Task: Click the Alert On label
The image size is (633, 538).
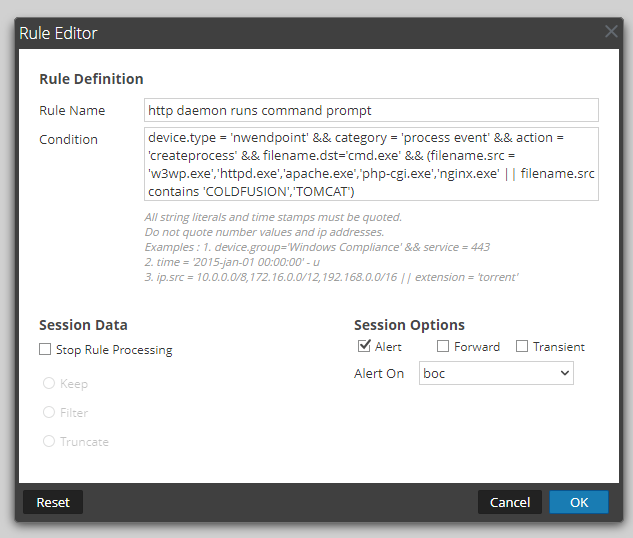Action: [x=379, y=373]
